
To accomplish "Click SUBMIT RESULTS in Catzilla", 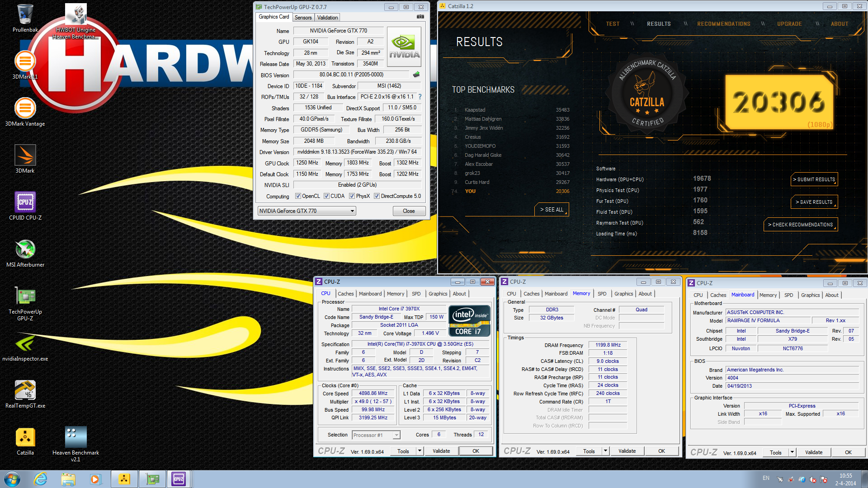I will click(814, 179).
